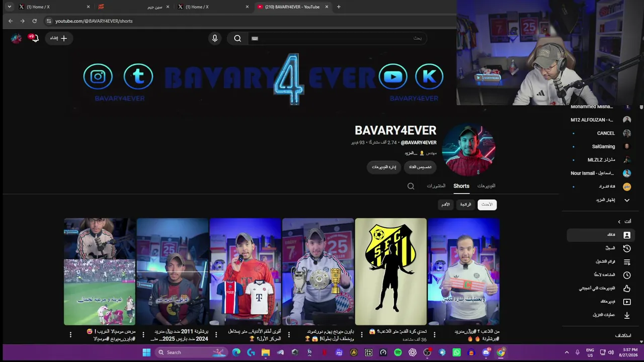Launch WhatsApp from the taskbar
The width and height of the screenshot is (644, 362).
[x=456, y=352]
